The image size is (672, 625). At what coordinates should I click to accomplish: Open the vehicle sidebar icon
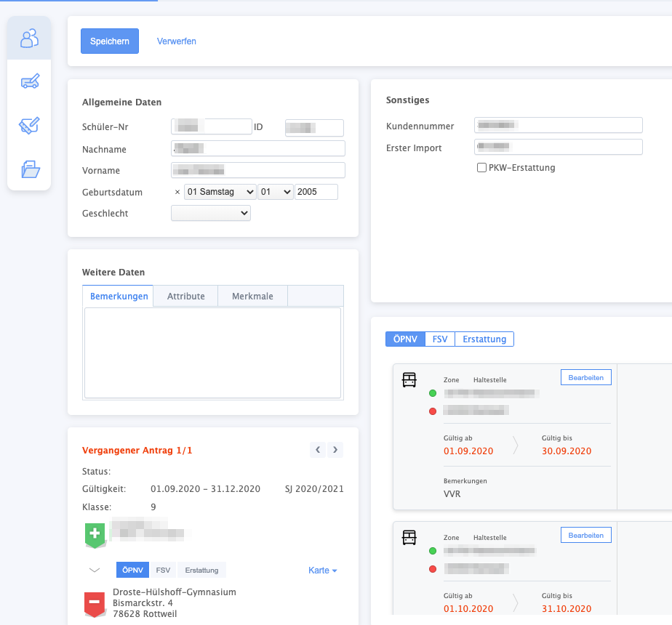point(29,81)
